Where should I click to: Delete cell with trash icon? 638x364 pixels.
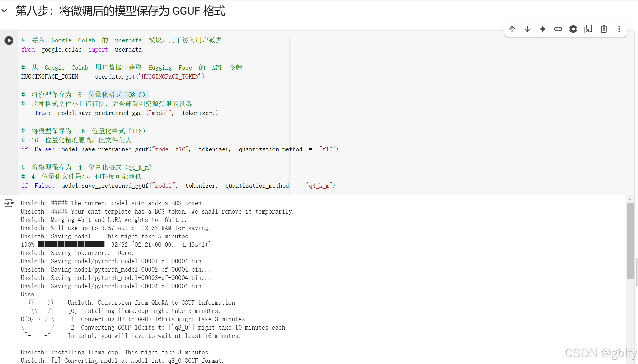tap(604, 29)
